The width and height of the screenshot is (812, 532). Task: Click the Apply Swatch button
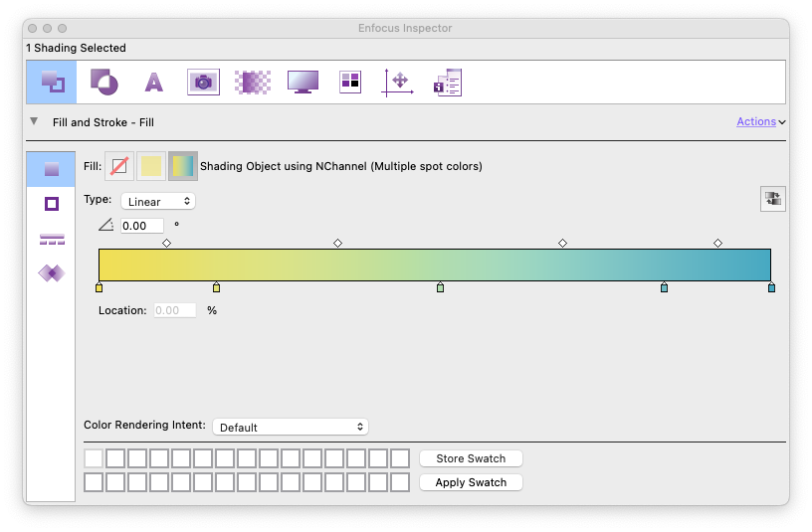(471, 482)
